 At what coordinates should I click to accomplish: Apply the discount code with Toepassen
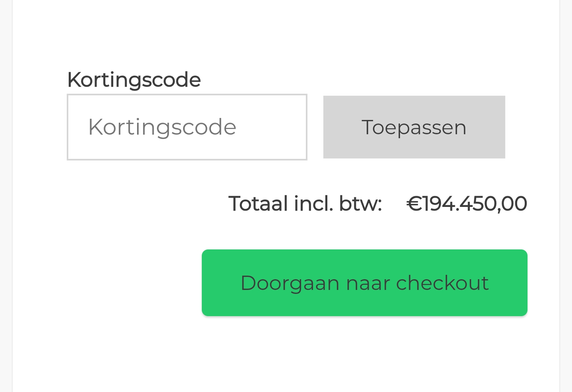tap(414, 127)
